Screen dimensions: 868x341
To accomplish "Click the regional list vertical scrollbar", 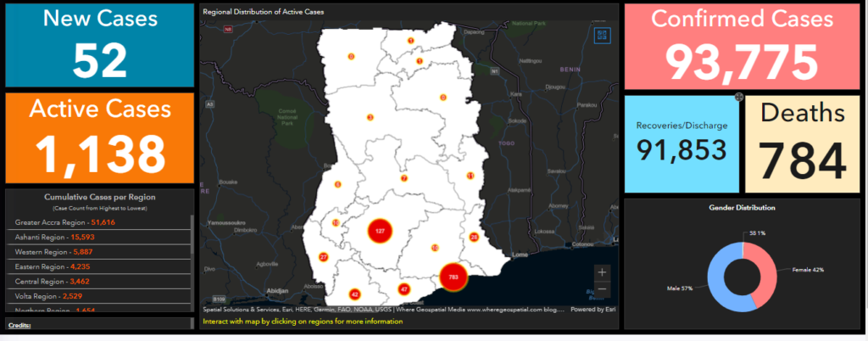I will [x=192, y=246].
